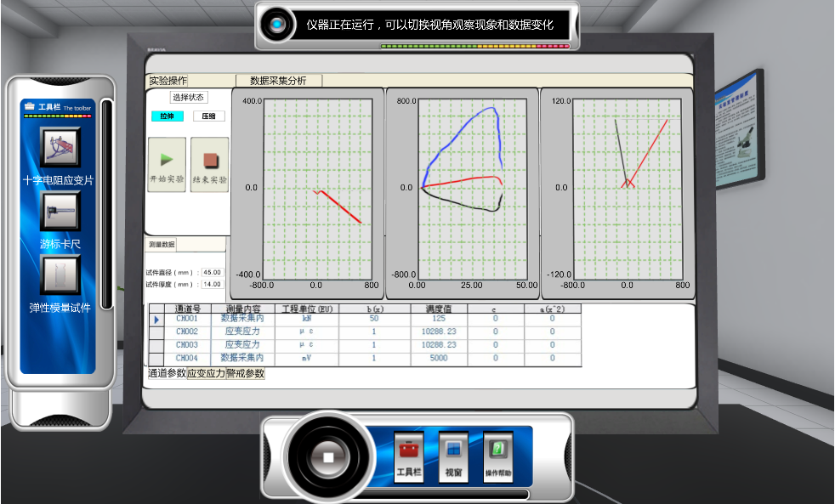Image resolution: width=835 pixels, height=504 pixels.
Task: Switch to the 实验操作 tab
Action: [168, 81]
